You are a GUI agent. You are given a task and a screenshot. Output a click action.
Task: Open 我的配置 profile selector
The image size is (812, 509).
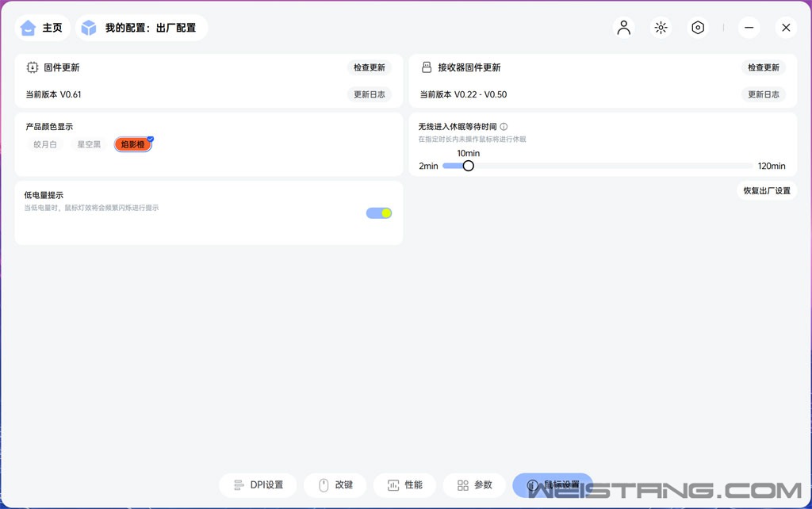coord(142,28)
